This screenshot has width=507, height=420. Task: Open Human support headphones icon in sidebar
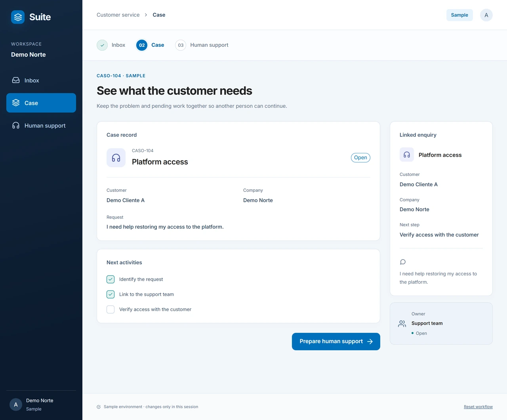pyautogui.click(x=16, y=126)
